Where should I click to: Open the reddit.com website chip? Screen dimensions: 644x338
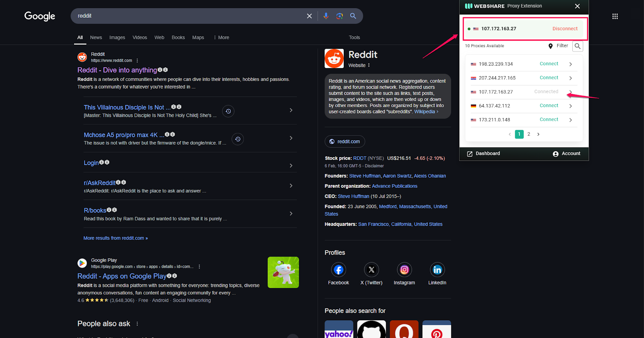point(345,141)
